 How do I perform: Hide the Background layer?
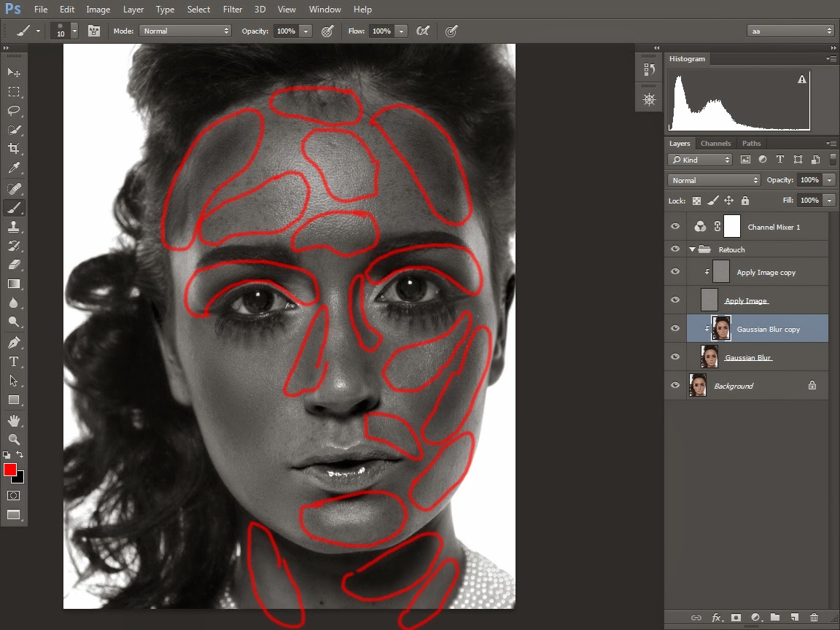(675, 386)
